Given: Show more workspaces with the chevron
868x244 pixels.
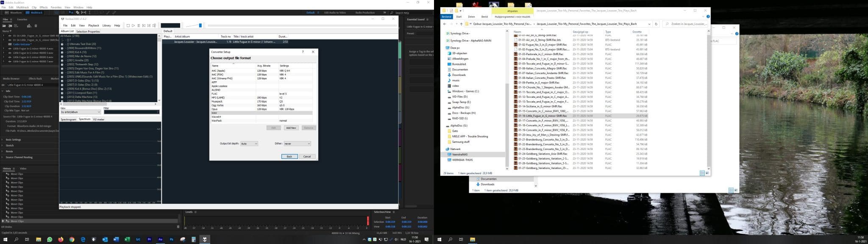Looking at the screenshot, I should point(384,13).
